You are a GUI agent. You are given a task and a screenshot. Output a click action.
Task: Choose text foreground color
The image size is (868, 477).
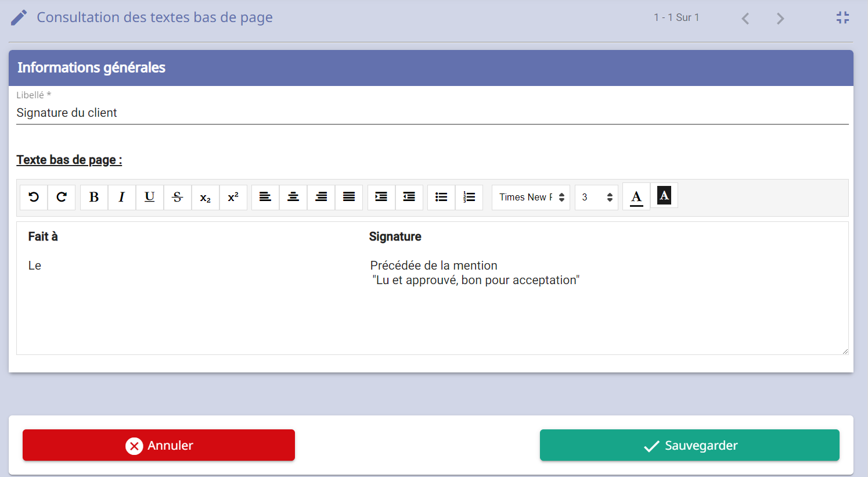pos(636,197)
